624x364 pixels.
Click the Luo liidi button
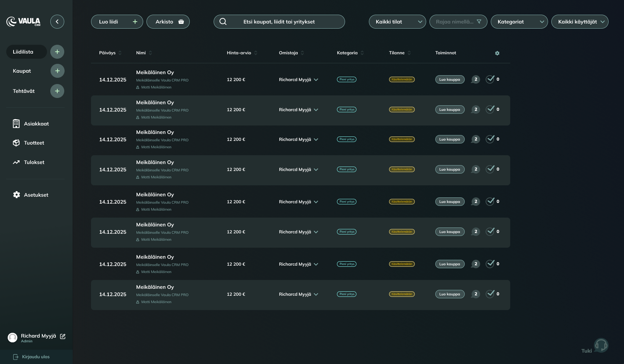pos(117,22)
